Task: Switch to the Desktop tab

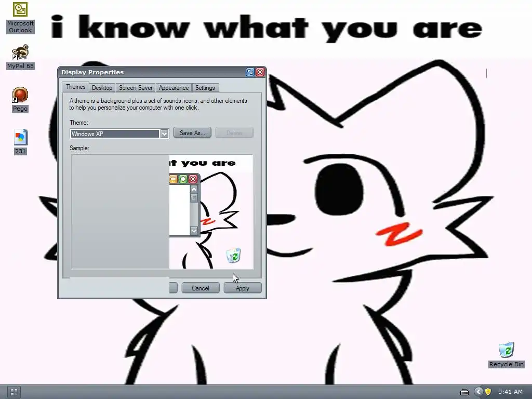Action: 102,88
